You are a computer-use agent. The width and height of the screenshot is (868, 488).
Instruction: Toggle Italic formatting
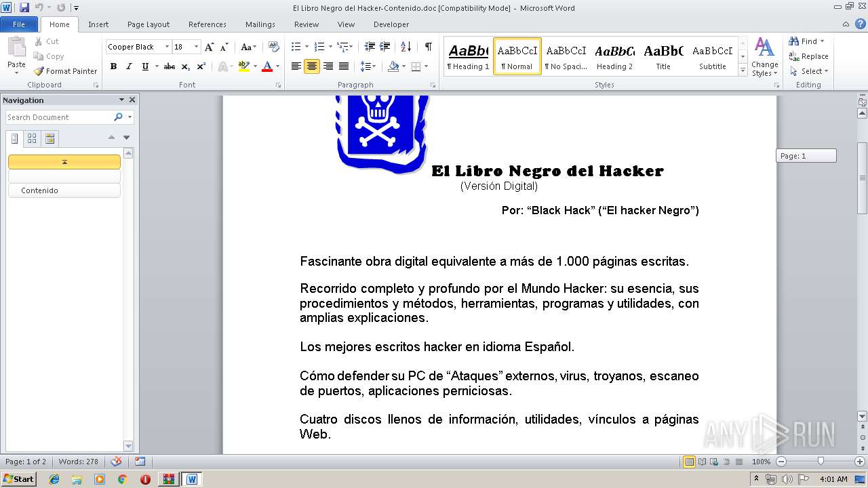129,66
